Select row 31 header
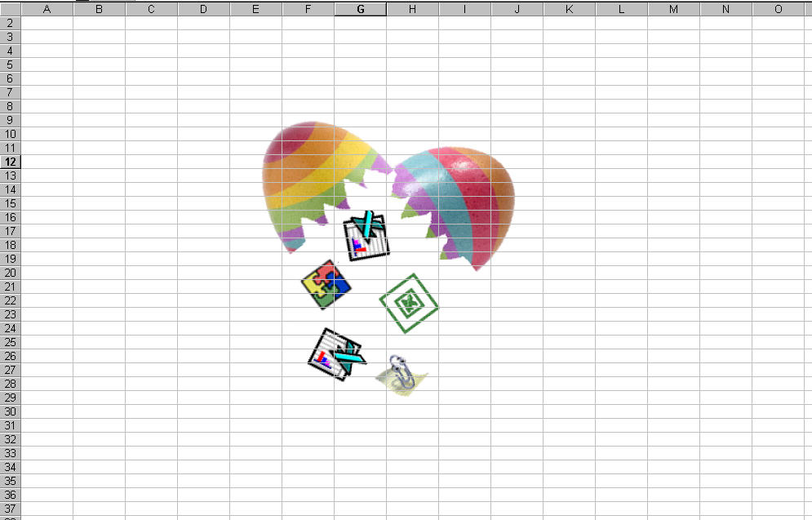 click(11, 425)
